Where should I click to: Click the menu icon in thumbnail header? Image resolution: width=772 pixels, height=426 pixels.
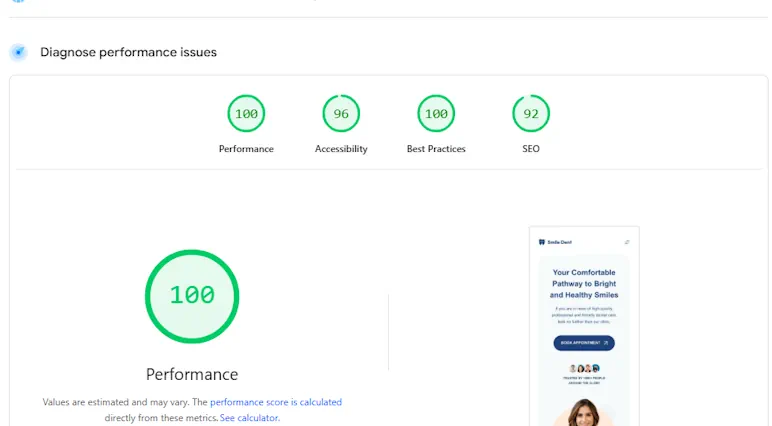(627, 242)
